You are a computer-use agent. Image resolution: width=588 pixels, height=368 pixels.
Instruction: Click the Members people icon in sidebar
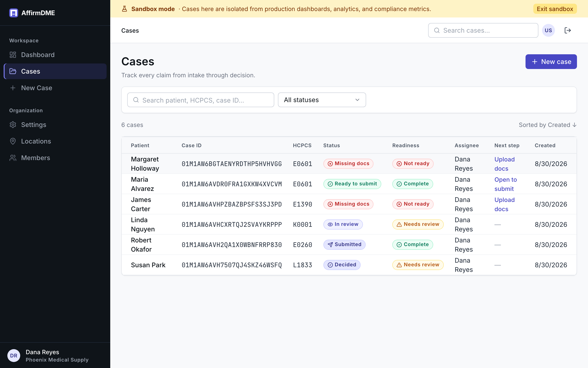(13, 158)
